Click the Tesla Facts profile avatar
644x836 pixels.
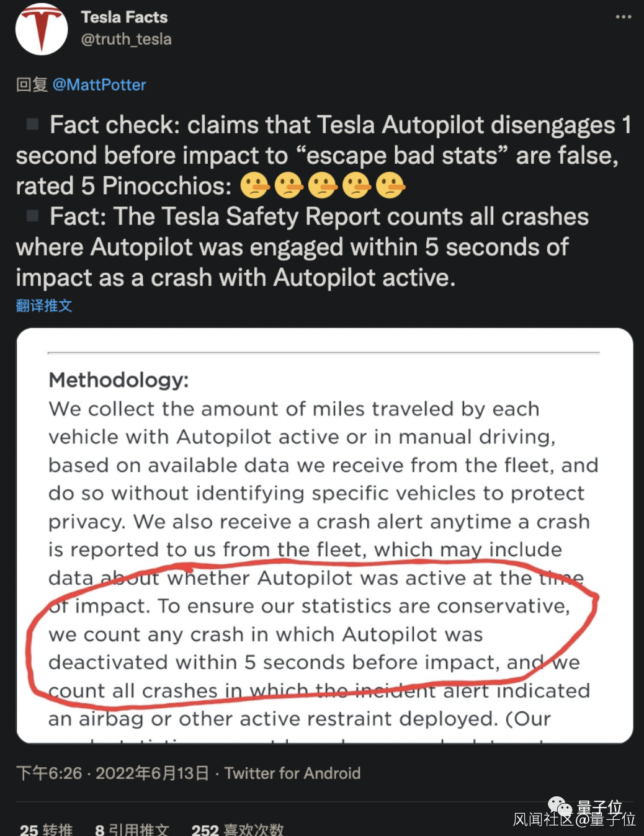tap(42, 29)
